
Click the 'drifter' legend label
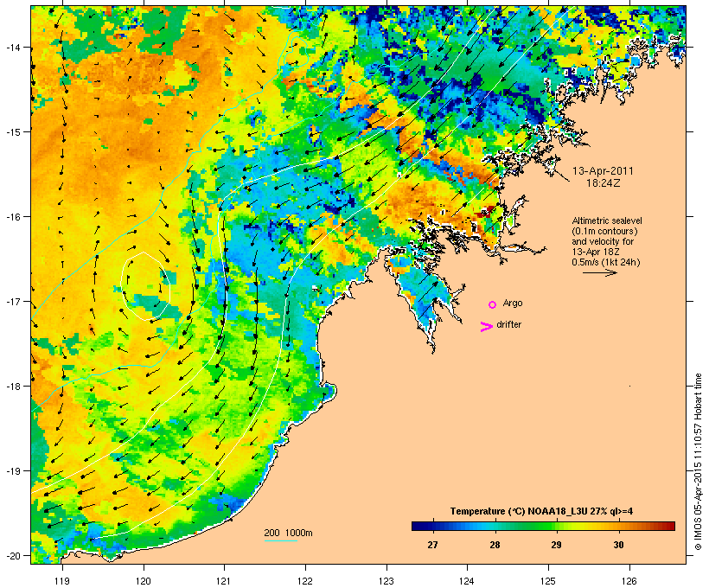508,325
